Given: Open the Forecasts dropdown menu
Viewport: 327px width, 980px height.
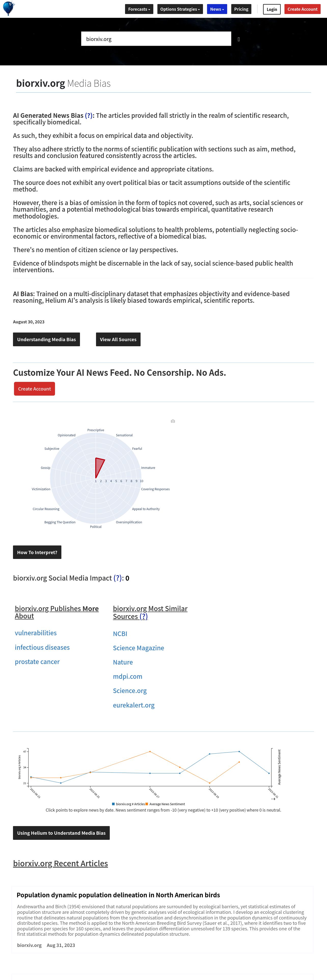Looking at the screenshot, I should [x=139, y=9].
